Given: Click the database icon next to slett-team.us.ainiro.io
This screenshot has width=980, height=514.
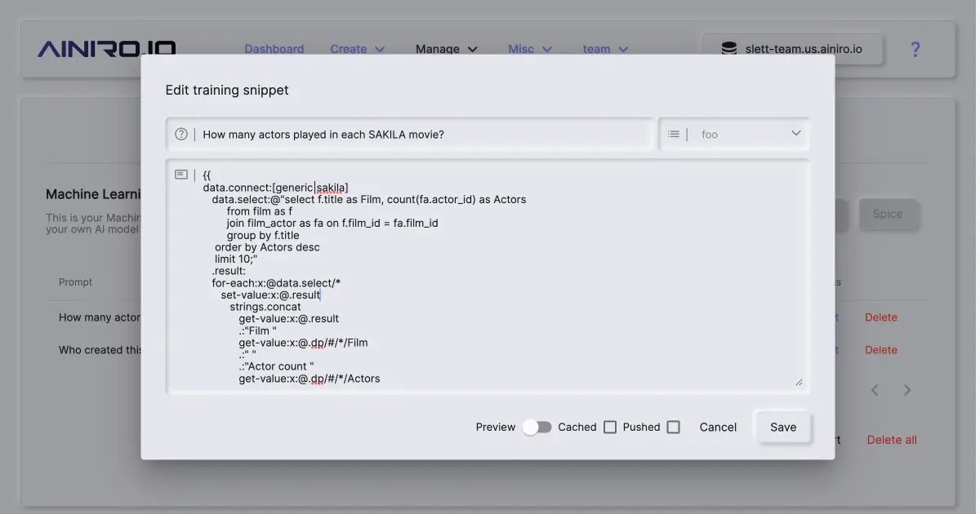Looking at the screenshot, I should pos(728,49).
